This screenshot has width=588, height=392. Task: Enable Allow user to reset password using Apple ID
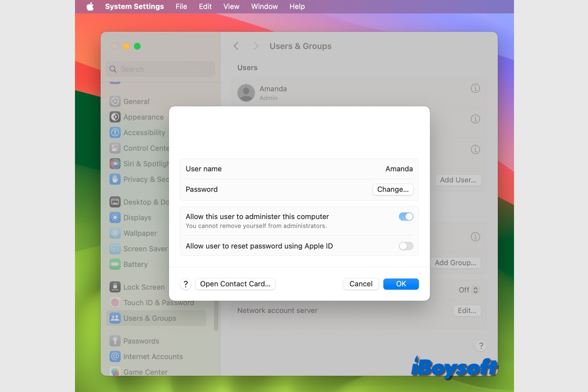tap(406, 246)
